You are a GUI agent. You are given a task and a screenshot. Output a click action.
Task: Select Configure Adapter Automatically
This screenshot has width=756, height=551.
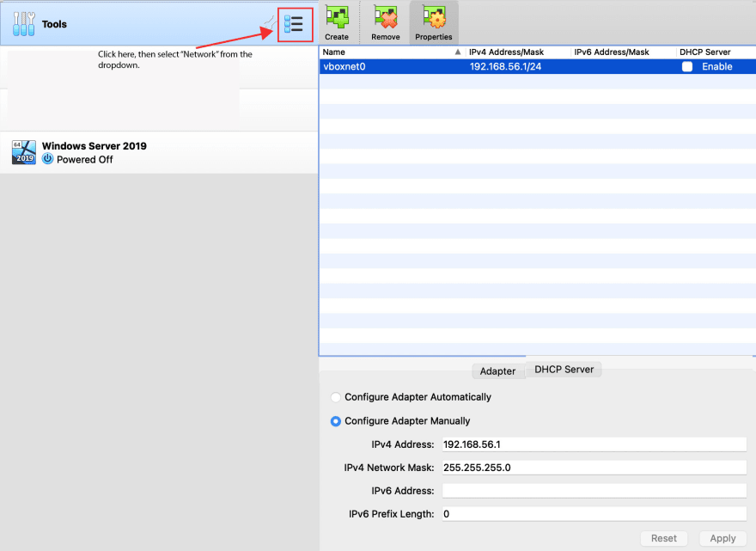pyautogui.click(x=336, y=397)
